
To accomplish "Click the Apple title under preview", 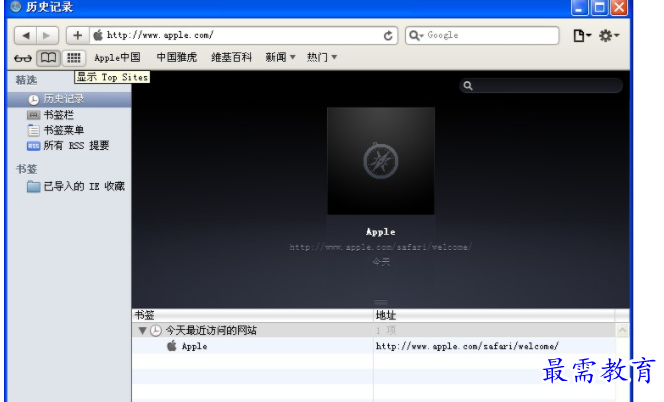I will coord(381,232).
